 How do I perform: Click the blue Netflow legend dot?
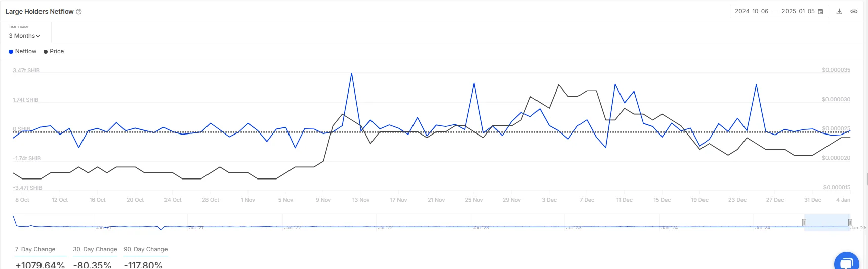(11, 52)
